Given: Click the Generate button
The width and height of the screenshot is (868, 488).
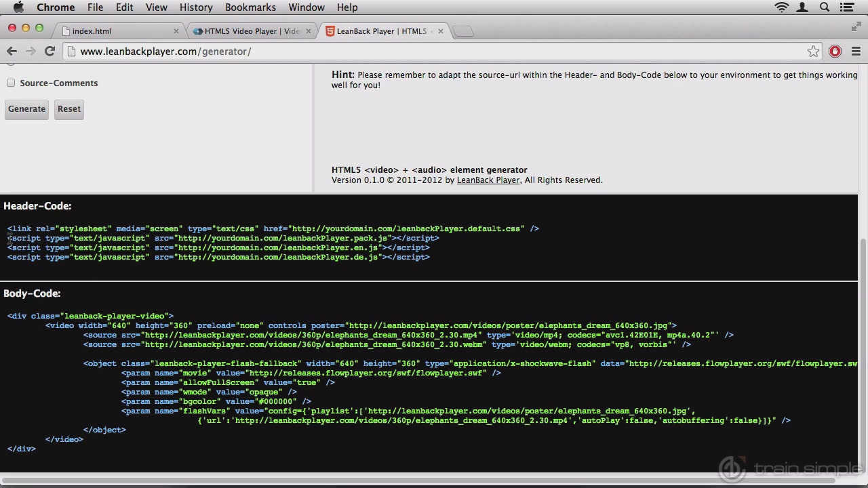Looking at the screenshot, I should tap(27, 109).
